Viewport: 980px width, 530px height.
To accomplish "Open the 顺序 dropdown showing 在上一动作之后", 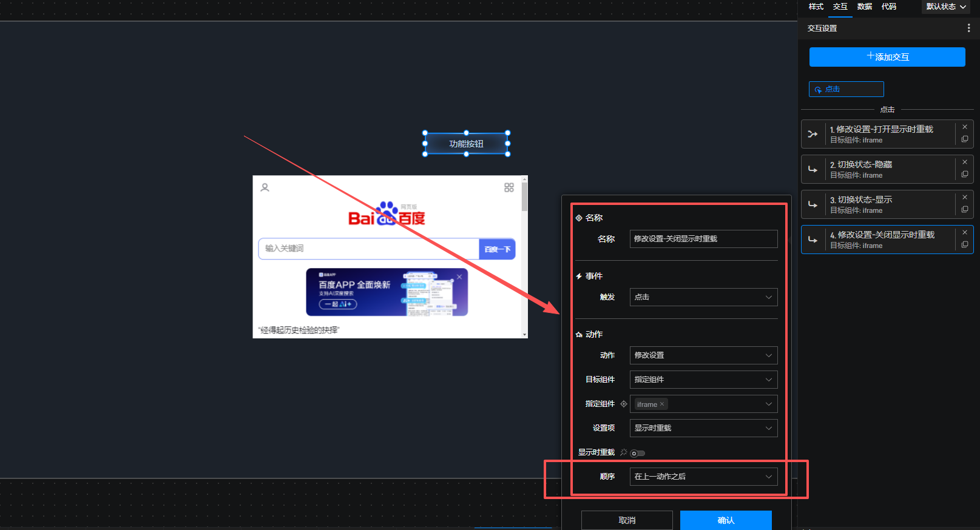I will pyautogui.click(x=703, y=477).
